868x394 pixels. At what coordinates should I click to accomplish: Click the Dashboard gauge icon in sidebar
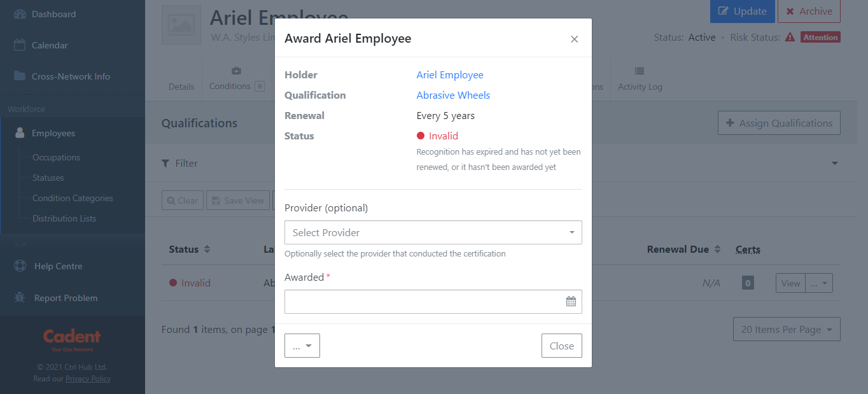pos(20,14)
